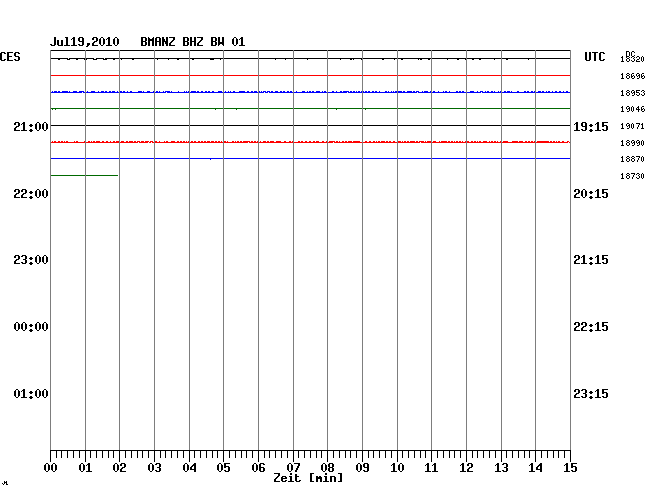Select the 00:00 local time label
Screen dimensions: 650x494
coord(31,327)
